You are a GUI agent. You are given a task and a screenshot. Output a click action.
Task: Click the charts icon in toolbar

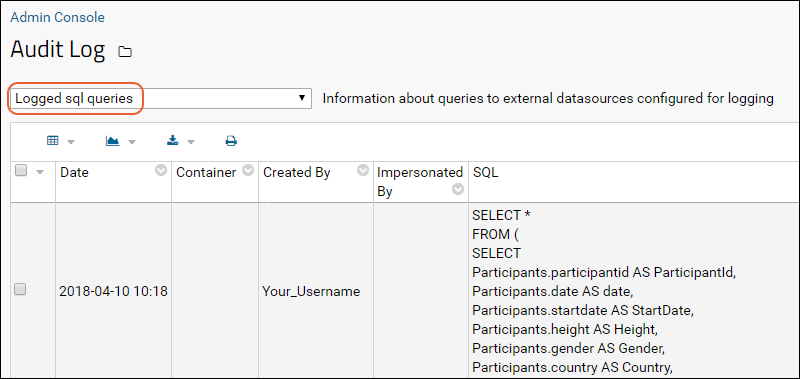pyautogui.click(x=112, y=141)
